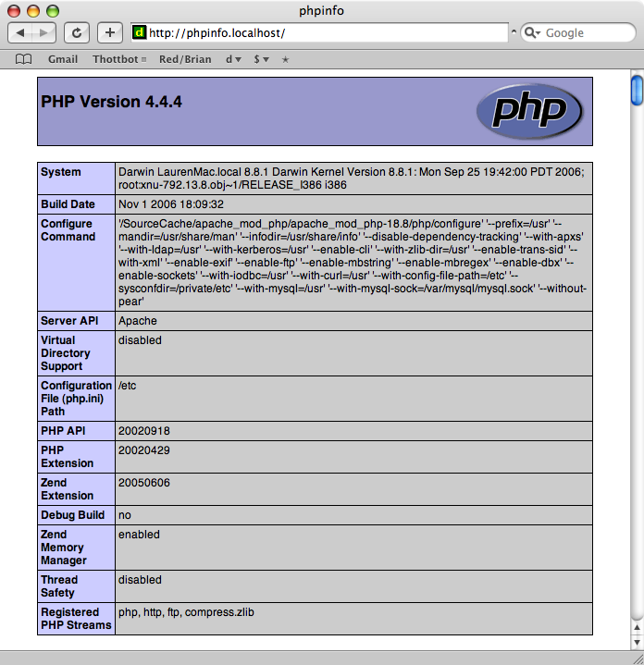The image size is (644, 665).
Task: Open the Thottbot bookmark
Action: point(119,59)
